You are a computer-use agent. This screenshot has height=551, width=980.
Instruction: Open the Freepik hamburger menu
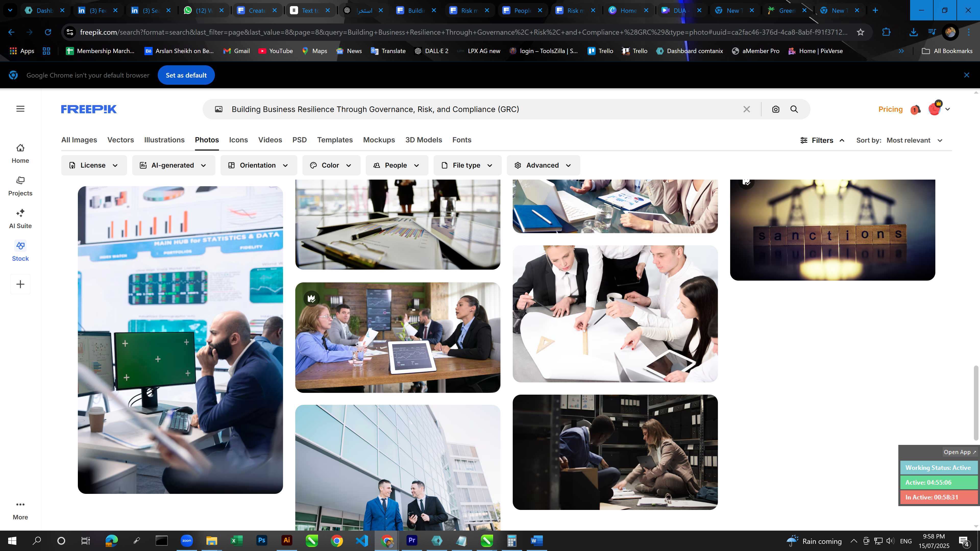click(x=20, y=109)
